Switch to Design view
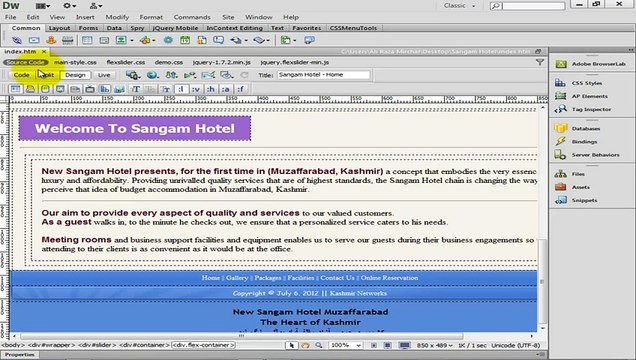Image resolution: width=636 pixels, height=360 pixels. click(75, 75)
